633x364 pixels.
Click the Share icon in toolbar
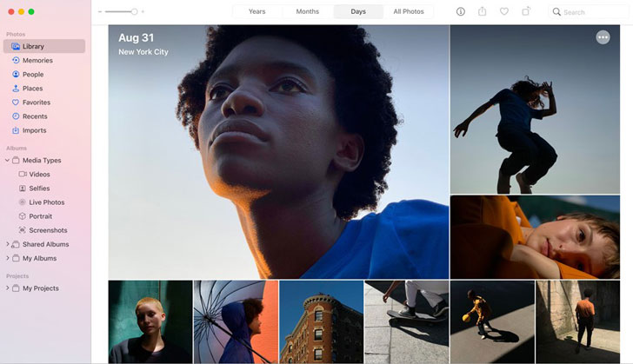point(482,11)
